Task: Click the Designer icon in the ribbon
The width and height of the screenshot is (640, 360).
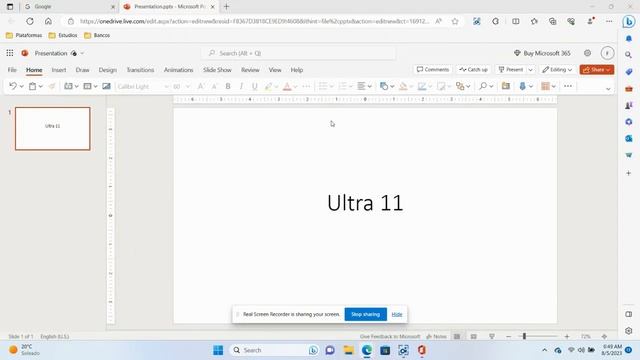Action: point(545,86)
